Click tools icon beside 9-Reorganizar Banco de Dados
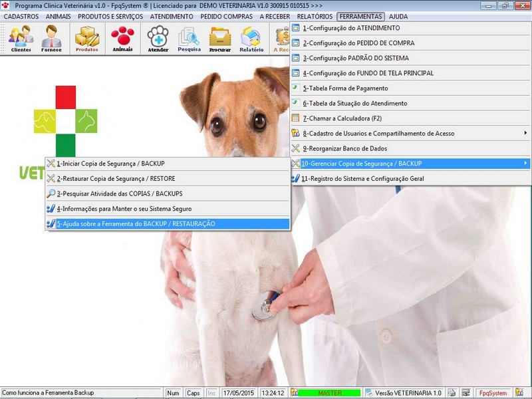The image size is (532, 399). point(295,148)
